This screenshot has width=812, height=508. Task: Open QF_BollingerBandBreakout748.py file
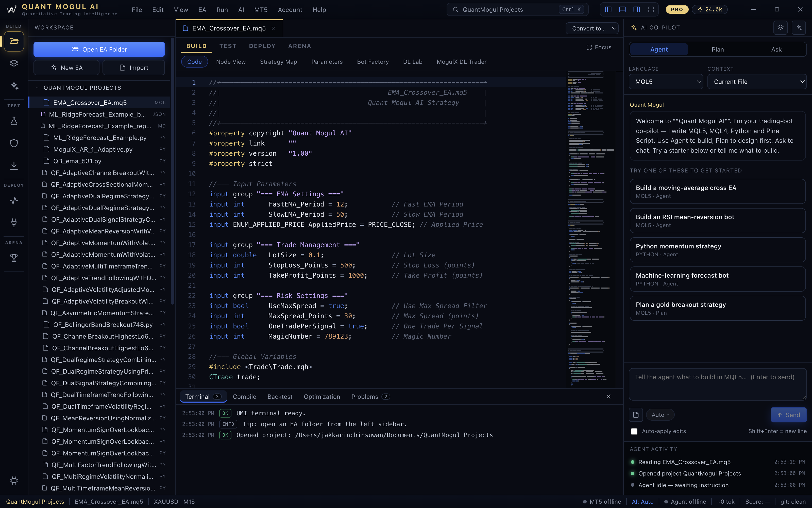coord(100,325)
